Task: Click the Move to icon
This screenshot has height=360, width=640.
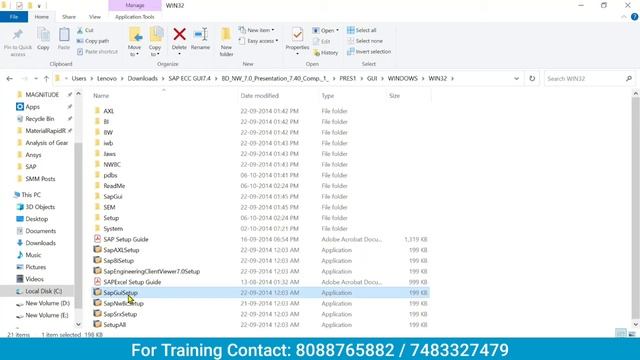Action: pos(135,35)
